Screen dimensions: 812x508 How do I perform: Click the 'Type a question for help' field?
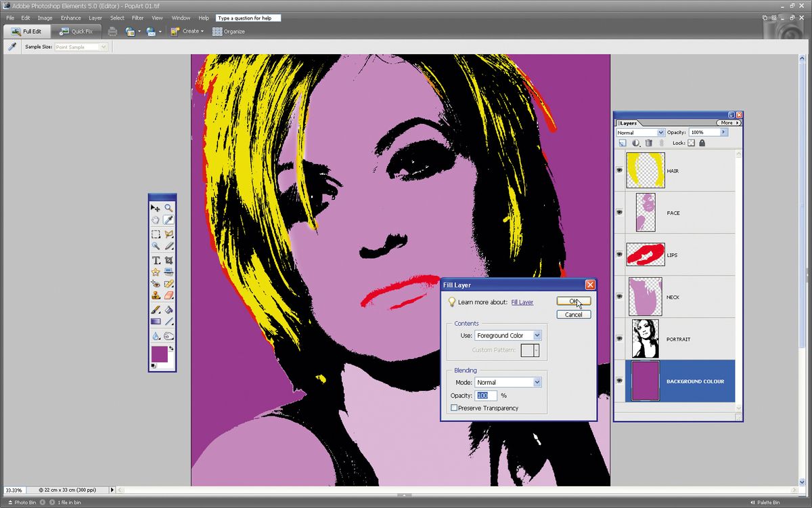tap(248, 18)
